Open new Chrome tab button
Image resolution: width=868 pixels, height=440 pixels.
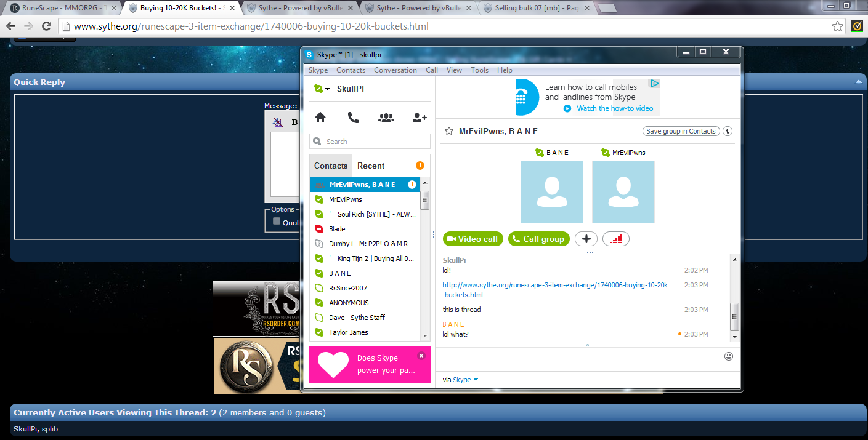(x=607, y=9)
